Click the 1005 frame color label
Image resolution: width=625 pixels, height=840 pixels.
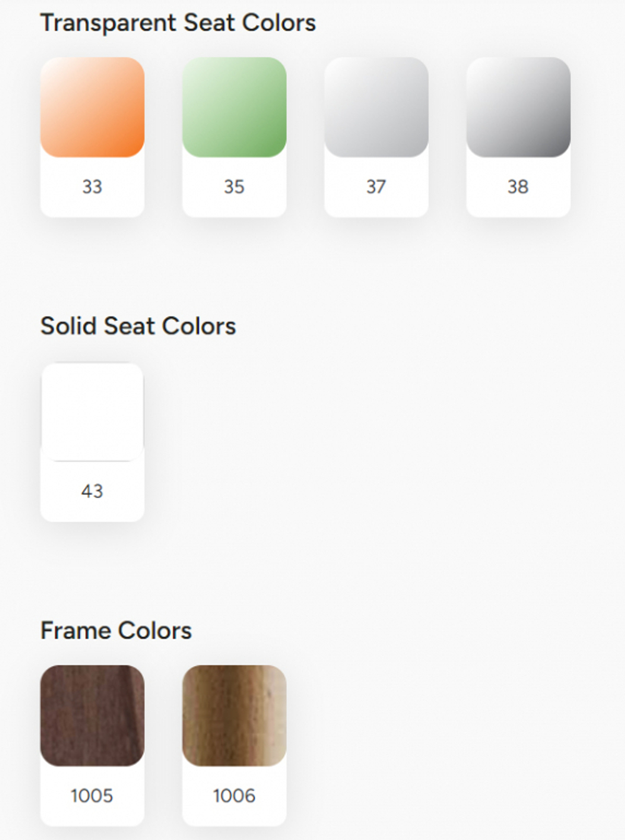point(92,796)
